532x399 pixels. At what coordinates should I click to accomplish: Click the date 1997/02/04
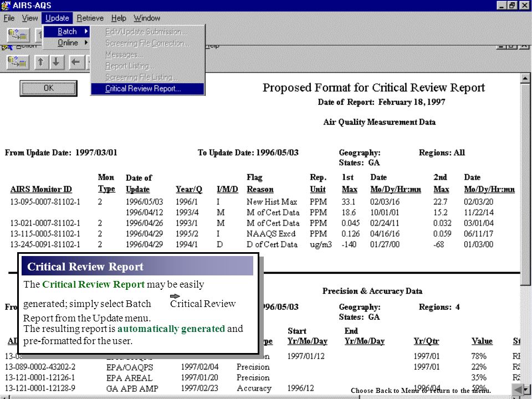coord(199,367)
